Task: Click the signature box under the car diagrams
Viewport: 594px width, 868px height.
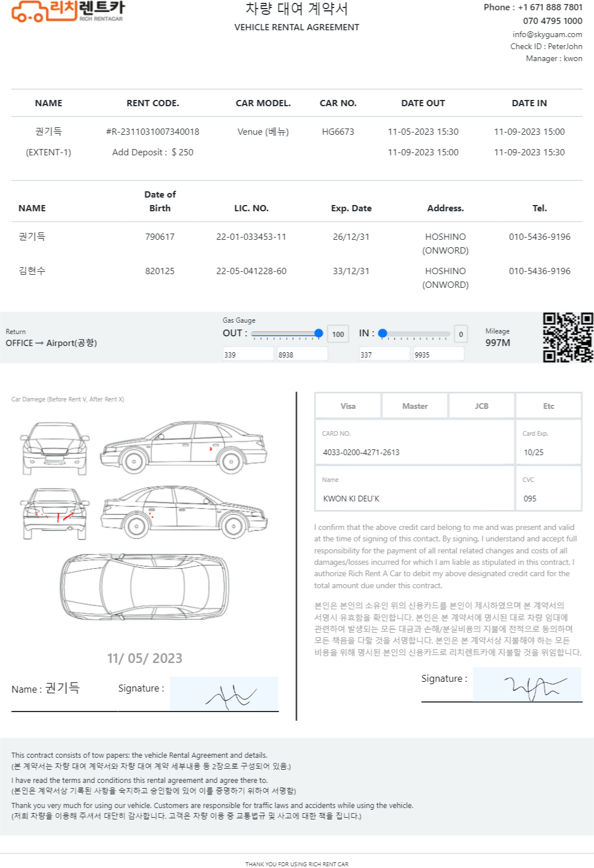Action: (224, 694)
